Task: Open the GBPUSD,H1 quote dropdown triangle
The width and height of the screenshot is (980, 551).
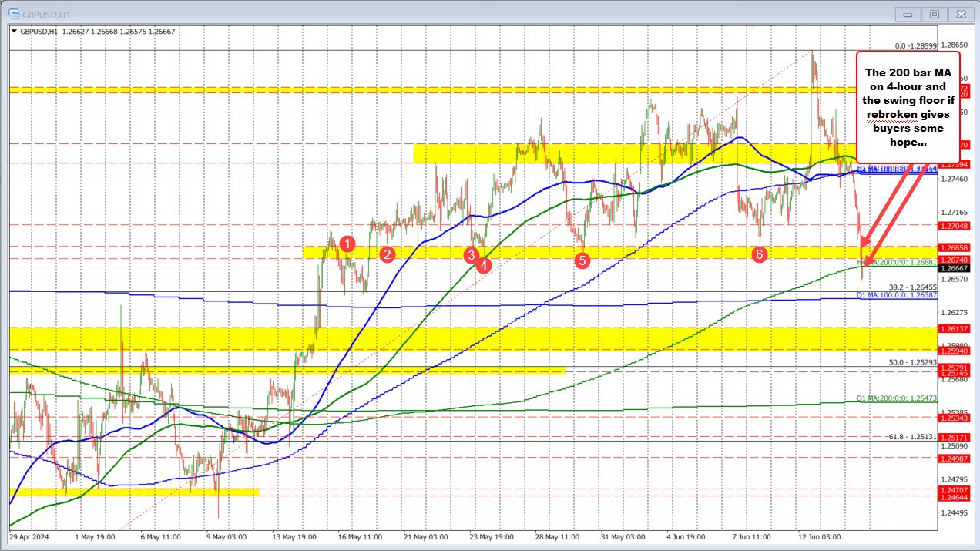Action: point(15,32)
